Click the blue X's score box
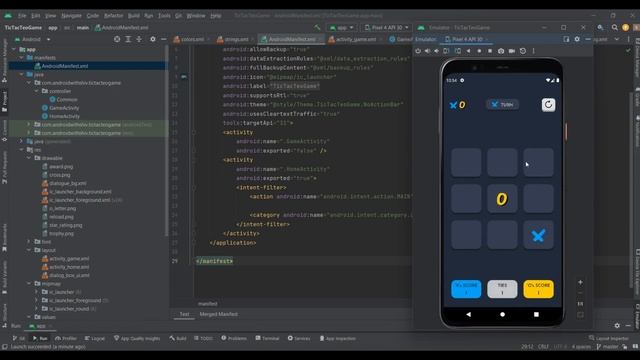Screen dimensions: 640x360 point(466,289)
